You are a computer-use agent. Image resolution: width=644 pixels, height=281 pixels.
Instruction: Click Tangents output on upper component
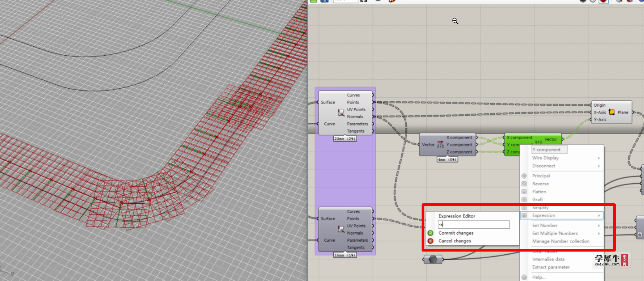tap(355, 131)
